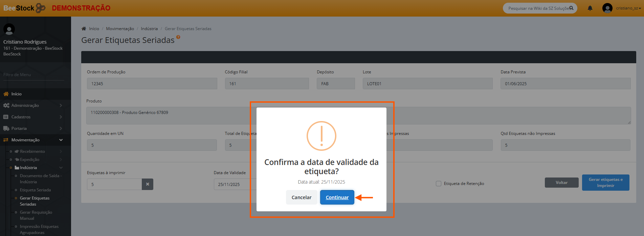Click the BeeStock honeycomb logo
The height and width of the screenshot is (236, 644).
click(41, 8)
